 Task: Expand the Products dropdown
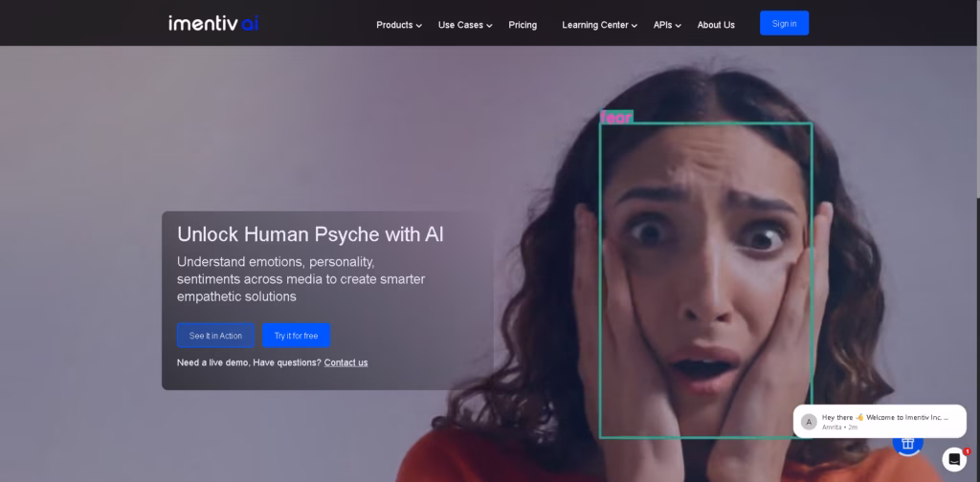point(398,25)
